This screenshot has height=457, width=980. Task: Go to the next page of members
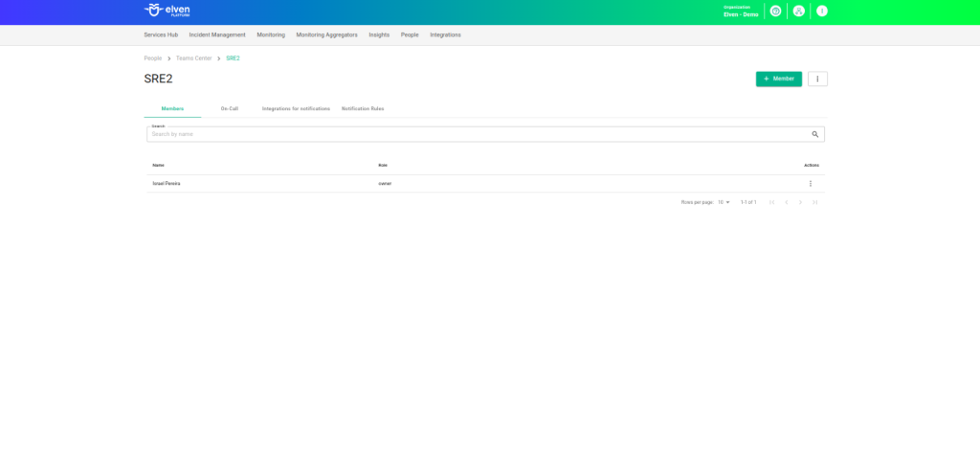pyautogui.click(x=801, y=202)
